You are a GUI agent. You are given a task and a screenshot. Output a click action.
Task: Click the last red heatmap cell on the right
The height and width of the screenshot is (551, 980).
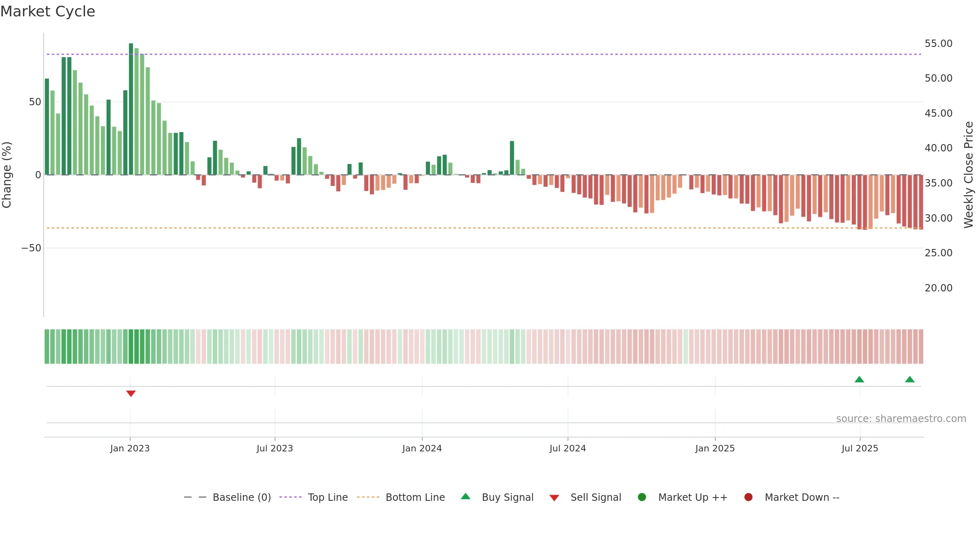921,347
